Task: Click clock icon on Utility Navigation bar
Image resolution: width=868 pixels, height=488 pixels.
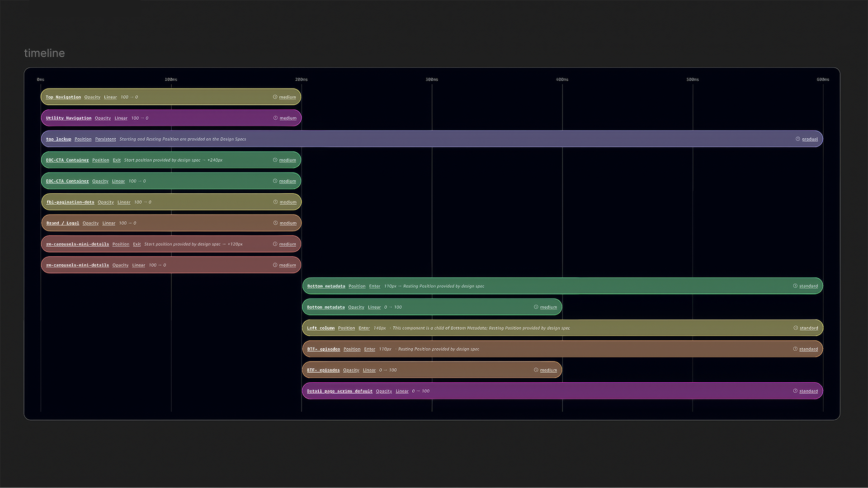Action: pyautogui.click(x=275, y=118)
